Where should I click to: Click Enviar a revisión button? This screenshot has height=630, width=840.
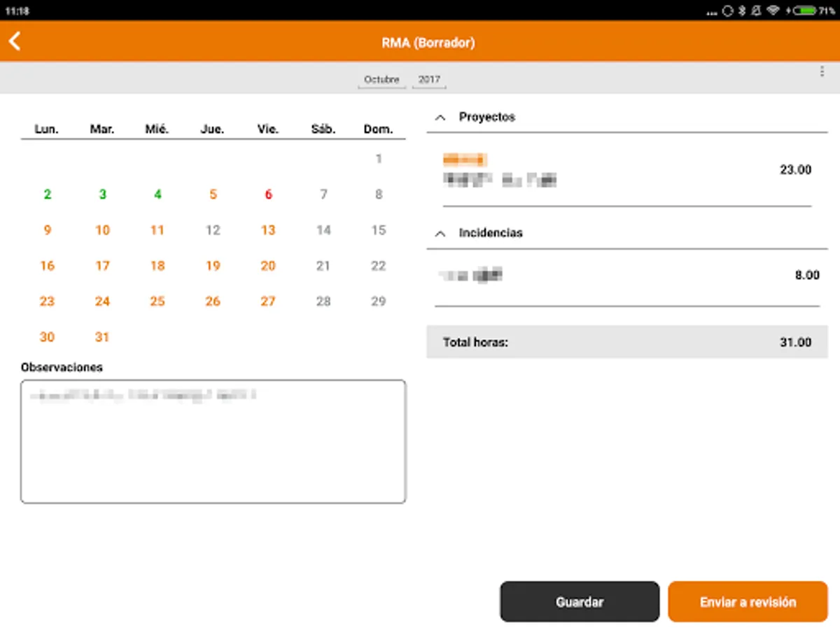point(748,602)
